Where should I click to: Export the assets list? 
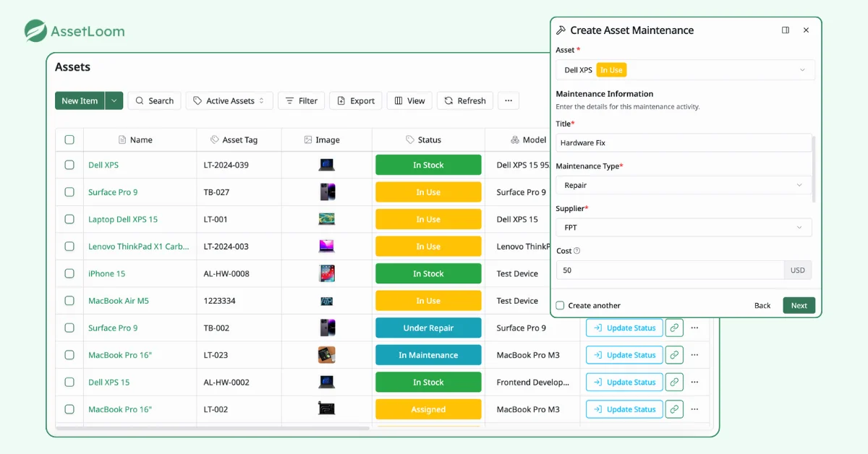tap(355, 101)
